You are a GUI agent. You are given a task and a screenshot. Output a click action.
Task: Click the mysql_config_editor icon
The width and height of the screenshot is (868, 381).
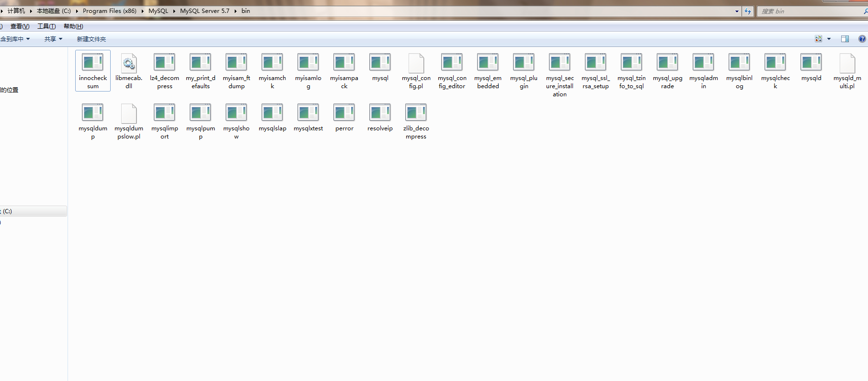[x=452, y=63]
